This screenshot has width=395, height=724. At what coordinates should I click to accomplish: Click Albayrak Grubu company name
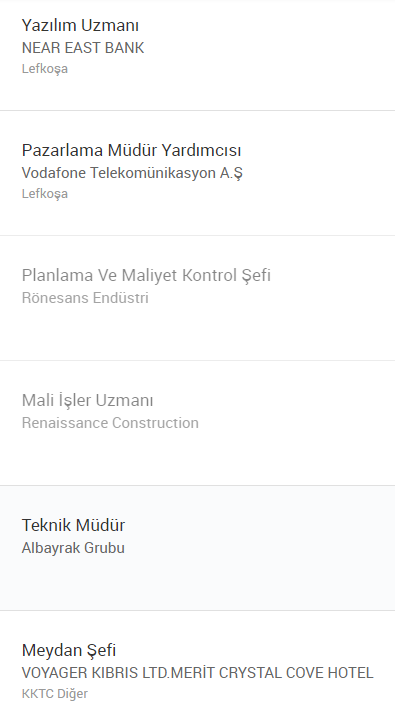point(73,548)
